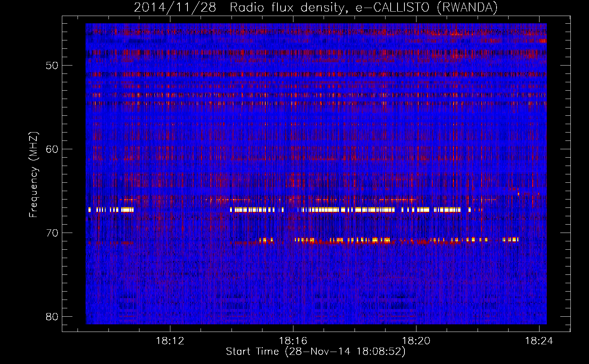589x364 pixels.
Task: Click the "Start Time (28-Nov-14 18:08:52)" label
Action: click(x=316, y=352)
